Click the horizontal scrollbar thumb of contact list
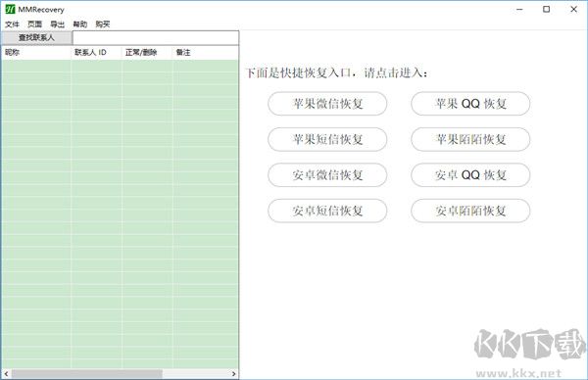Viewport: 588px width, 380px height. (87, 373)
